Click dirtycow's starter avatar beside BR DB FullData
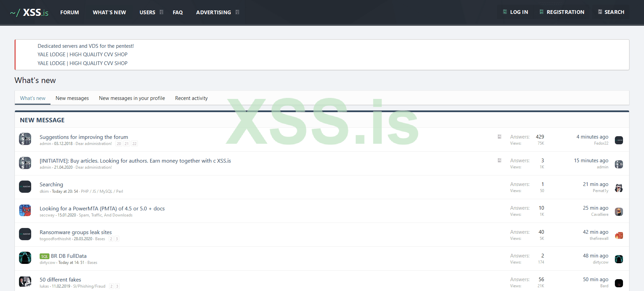Screen dimensions: 644x291 [x=25, y=258]
